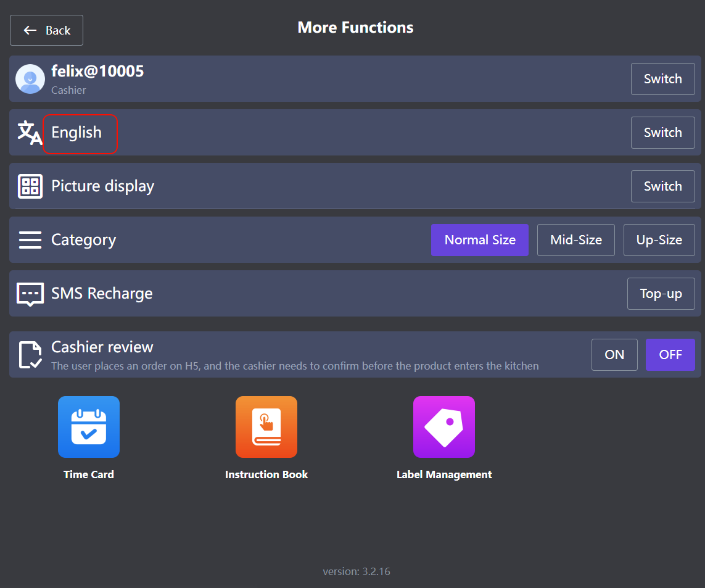Switch the Picture display mode

662,186
